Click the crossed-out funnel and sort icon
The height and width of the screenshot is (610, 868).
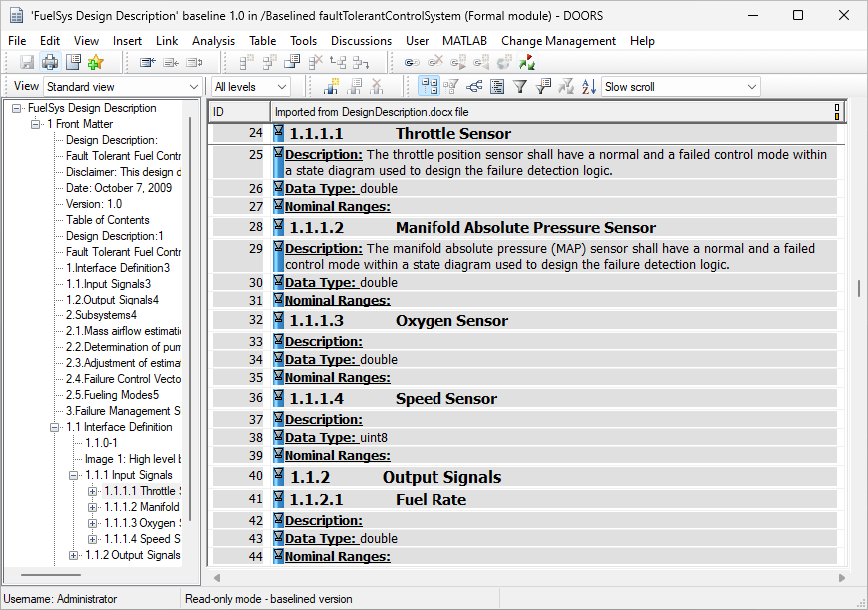tap(566, 86)
